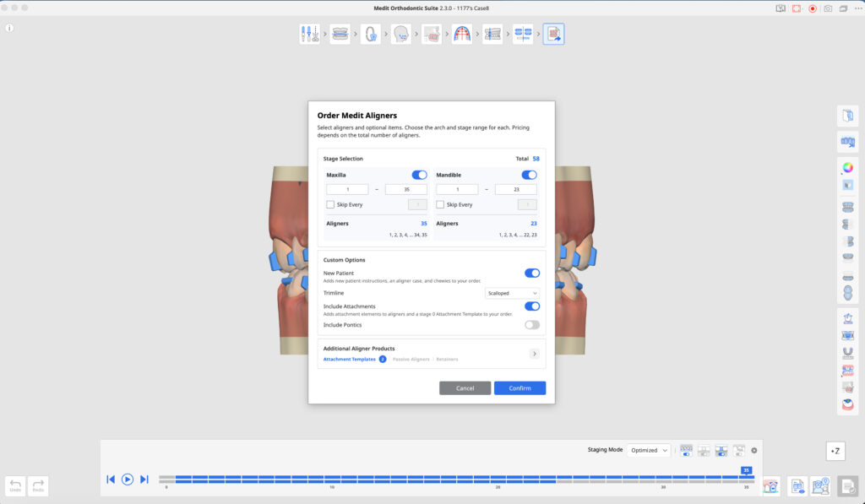Click the teeth model export icon in sidebar

pos(848,143)
